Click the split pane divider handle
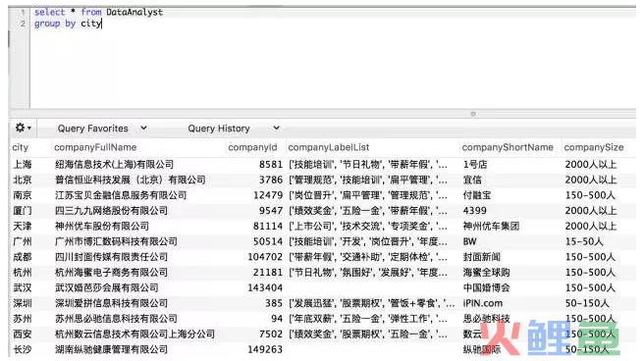The height and width of the screenshot is (361, 644). [473, 114]
